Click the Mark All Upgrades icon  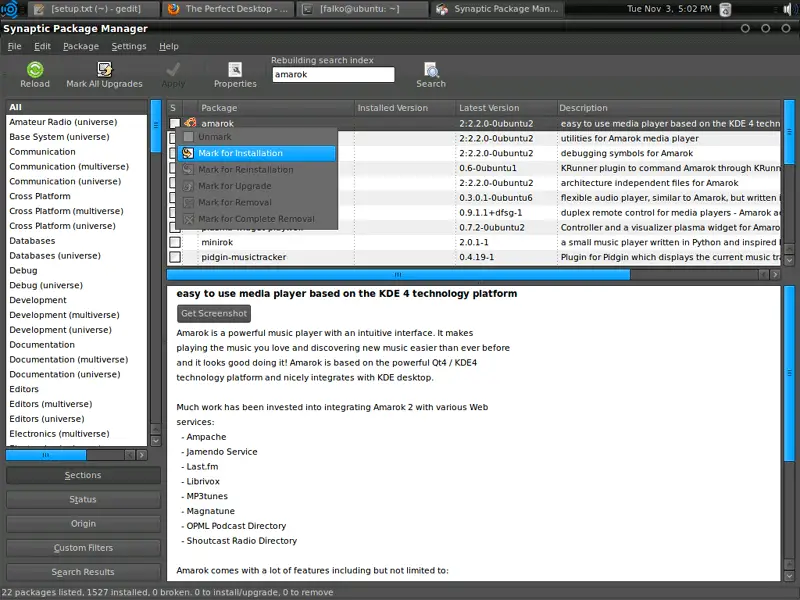(104, 69)
